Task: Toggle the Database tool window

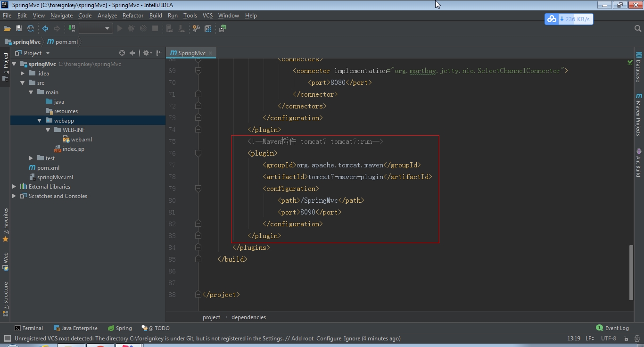Action: (639, 66)
